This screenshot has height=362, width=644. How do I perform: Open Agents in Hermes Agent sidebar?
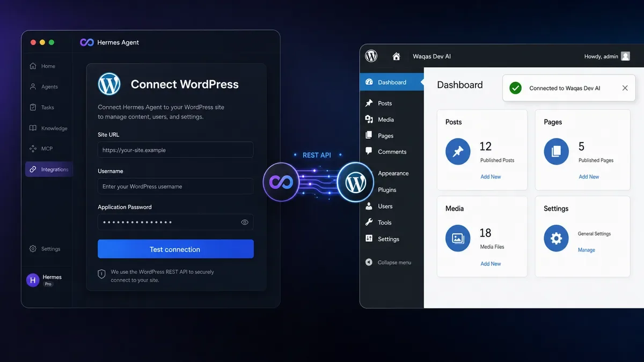(x=43, y=86)
